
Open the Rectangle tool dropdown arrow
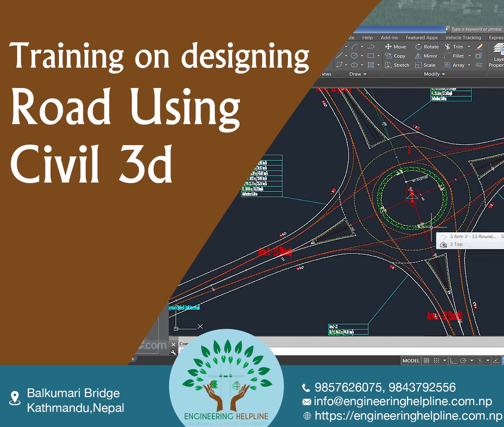(378, 55)
